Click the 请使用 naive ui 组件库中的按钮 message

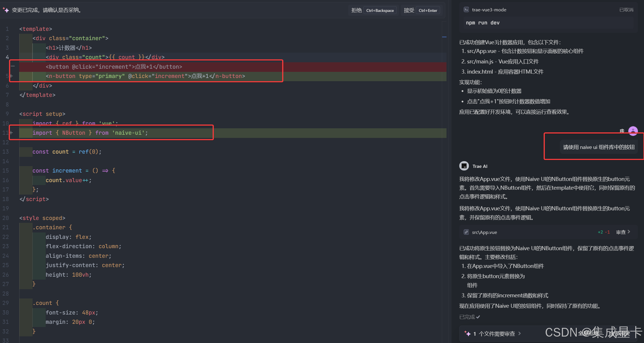tap(599, 147)
